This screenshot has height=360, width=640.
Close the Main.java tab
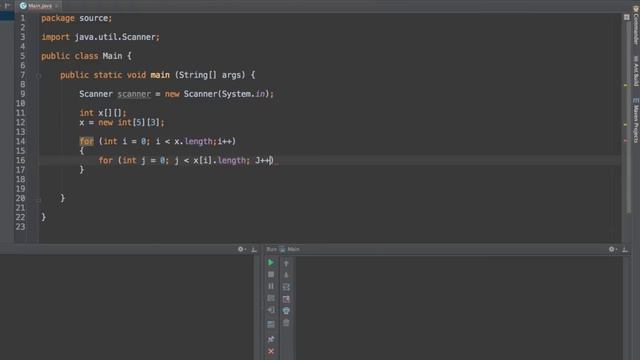pos(57,6)
